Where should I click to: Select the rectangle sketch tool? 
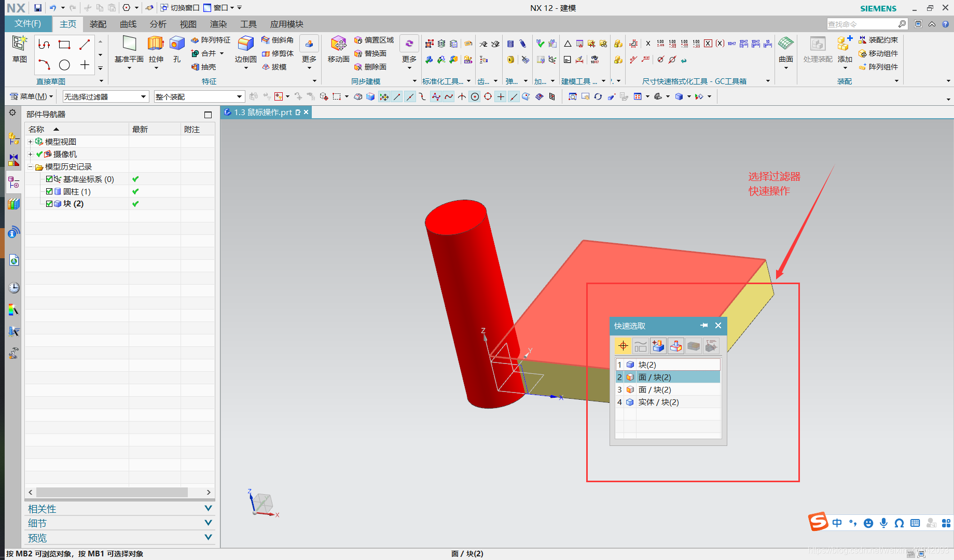tap(64, 45)
